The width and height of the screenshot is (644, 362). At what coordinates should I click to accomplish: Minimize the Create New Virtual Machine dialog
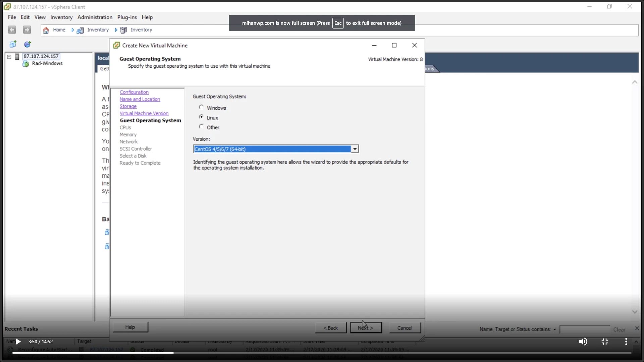pos(374,45)
